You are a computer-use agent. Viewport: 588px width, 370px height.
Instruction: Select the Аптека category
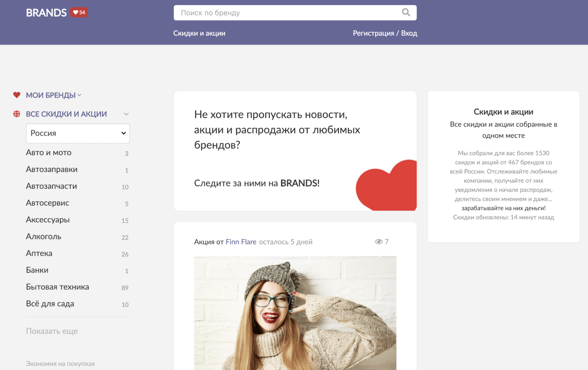39,253
